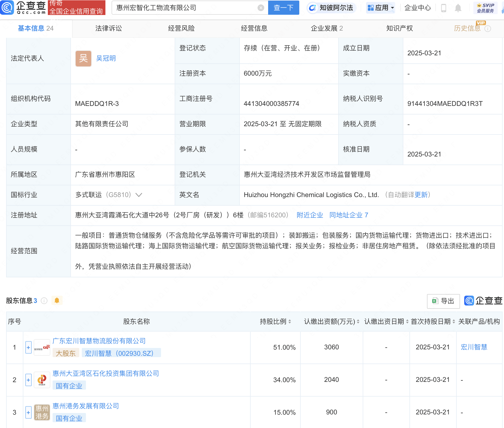
Task: Switch to 基本信息 tab
Action: tap(36, 28)
